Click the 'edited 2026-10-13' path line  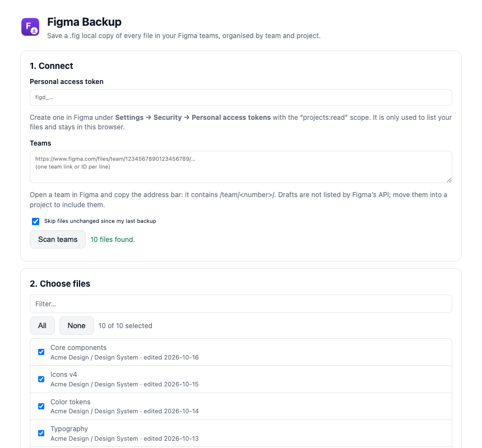click(124, 438)
